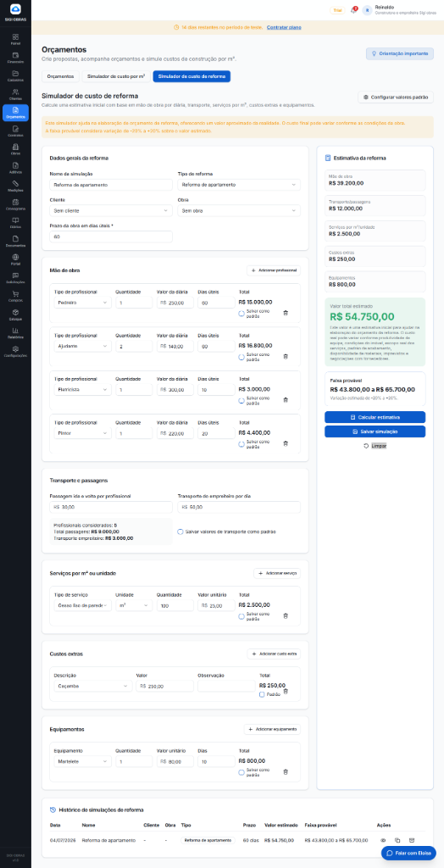Screen dimensions: 444x868
Task: Go to Obras in the sidebar
Action: pos(15,149)
